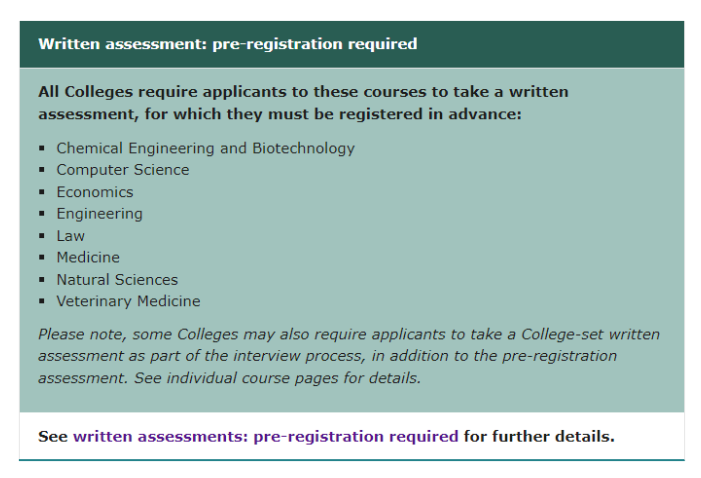
Task: Click the Medicine list item
Action: pos(88,258)
